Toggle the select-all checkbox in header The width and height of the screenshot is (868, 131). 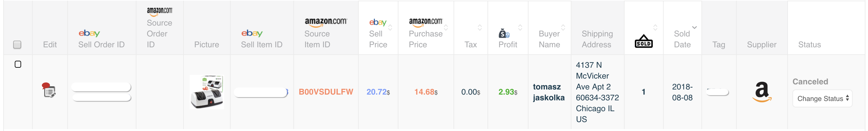click(x=17, y=45)
